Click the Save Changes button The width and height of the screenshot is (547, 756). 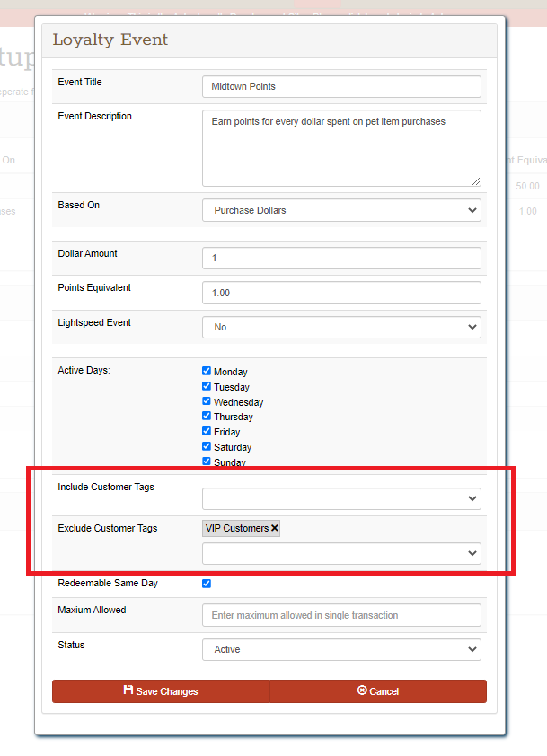pyautogui.click(x=161, y=691)
